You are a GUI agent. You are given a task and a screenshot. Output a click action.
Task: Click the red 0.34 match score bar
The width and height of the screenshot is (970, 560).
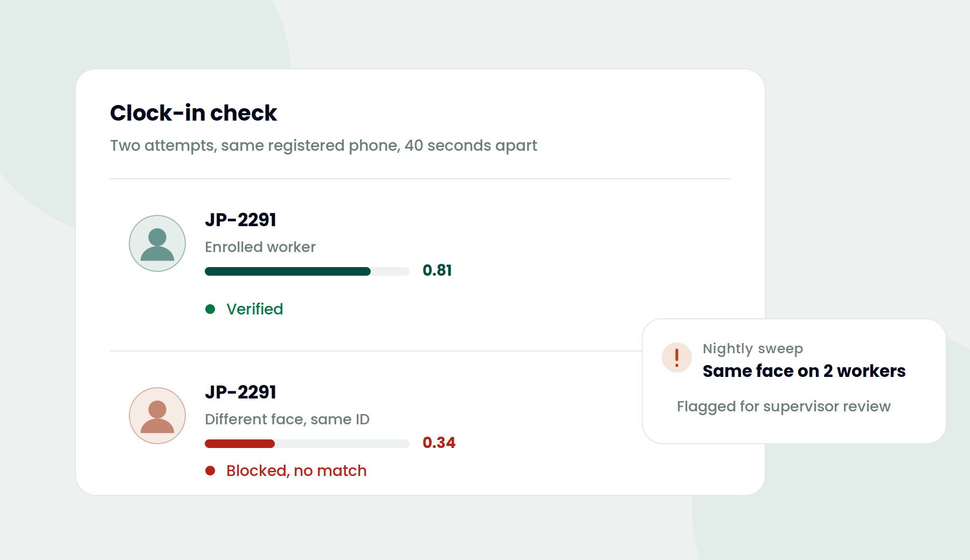click(307, 444)
